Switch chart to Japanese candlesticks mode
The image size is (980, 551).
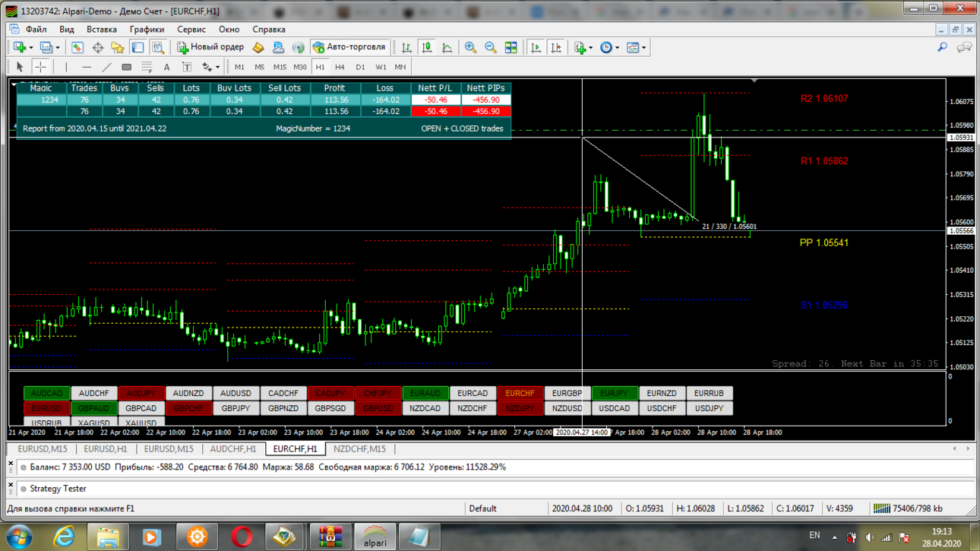(427, 47)
